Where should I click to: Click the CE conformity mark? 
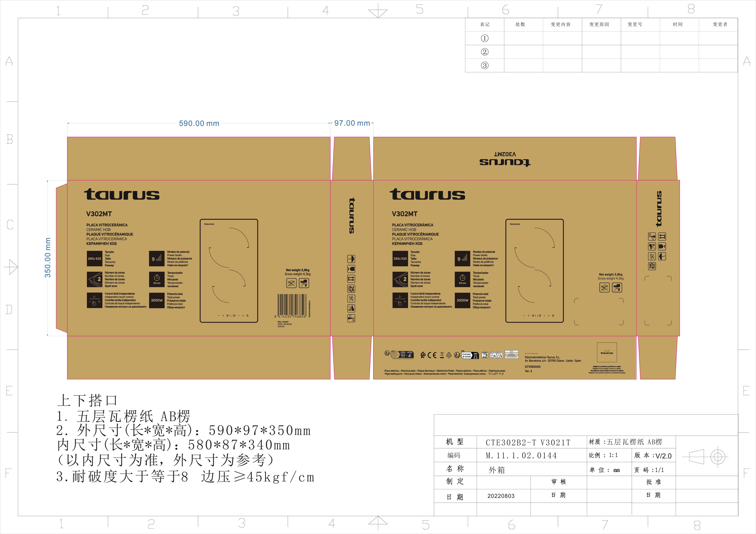coord(432,355)
